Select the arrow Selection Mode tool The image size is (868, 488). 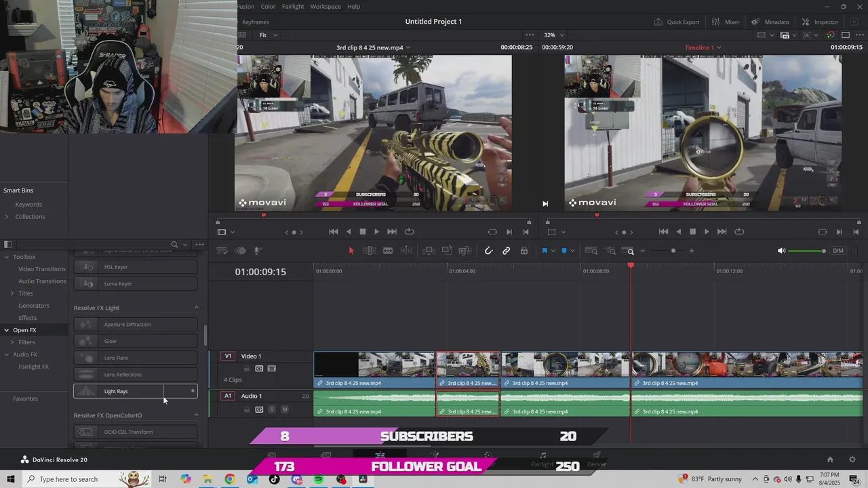[x=351, y=251]
